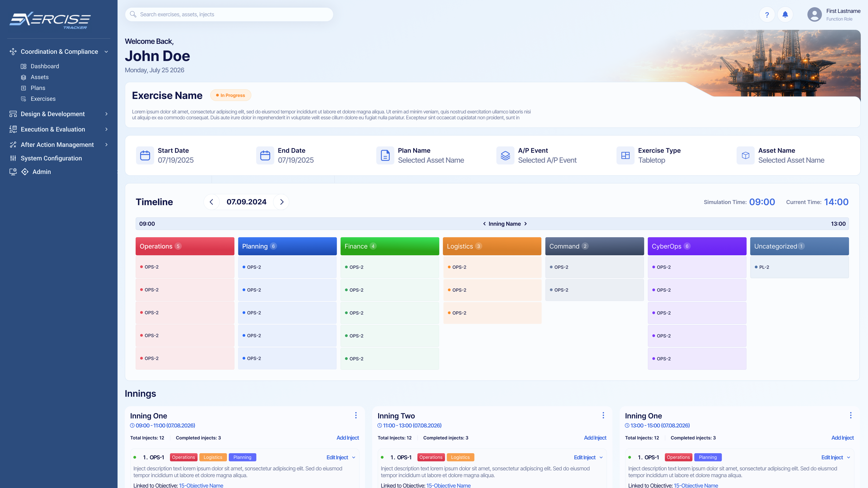Click the In Progress status badge

coord(231,95)
